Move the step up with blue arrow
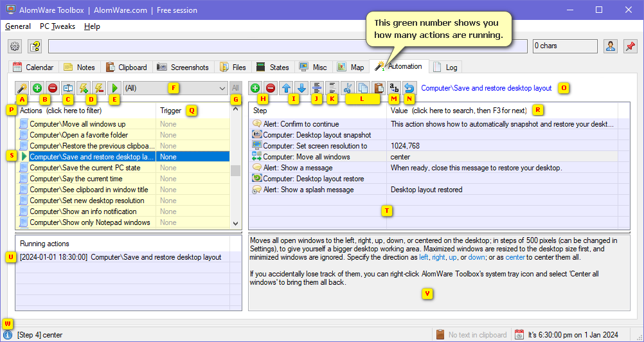The width and height of the screenshot is (644, 342). tap(287, 88)
